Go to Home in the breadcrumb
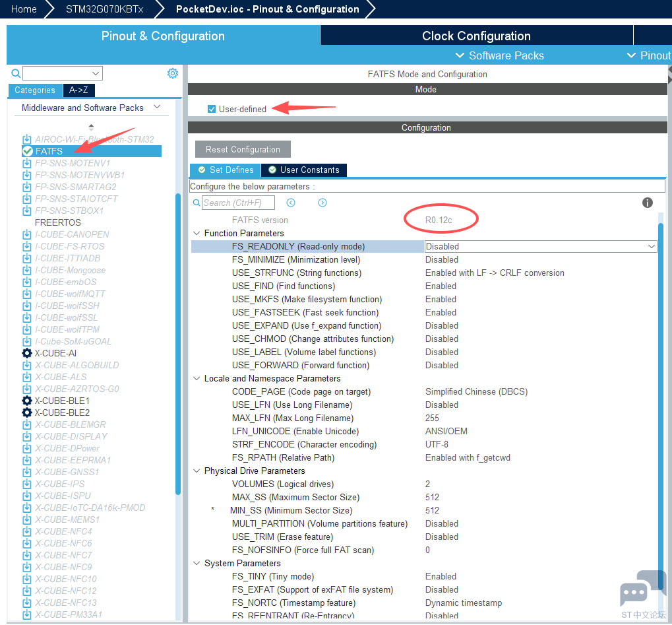Screen dimensions: 672x625 click(x=24, y=9)
